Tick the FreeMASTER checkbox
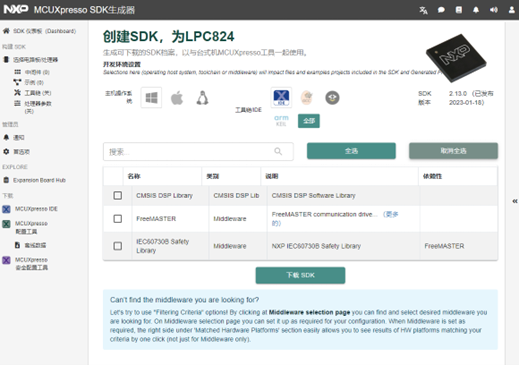519x365 pixels. click(x=118, y=219)
